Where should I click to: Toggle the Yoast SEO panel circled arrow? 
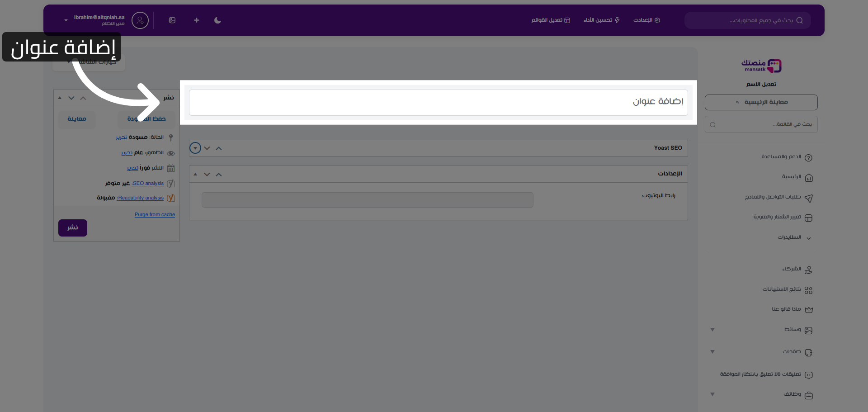click(195, 148)
